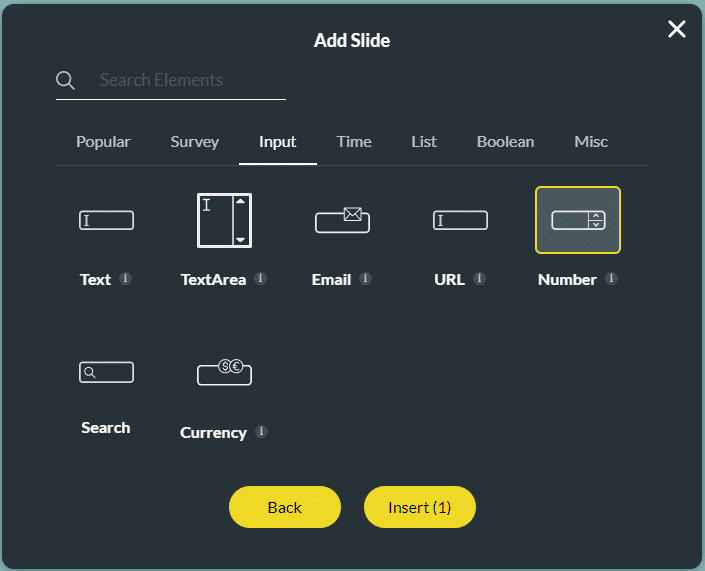Open the Survey tab
The image size is (705, 571).
(x=194, y=142)
